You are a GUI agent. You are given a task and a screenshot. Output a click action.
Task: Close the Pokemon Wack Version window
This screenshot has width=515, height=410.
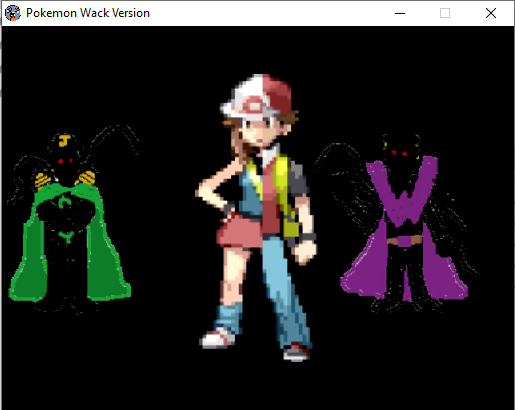[x=491, y=13]
